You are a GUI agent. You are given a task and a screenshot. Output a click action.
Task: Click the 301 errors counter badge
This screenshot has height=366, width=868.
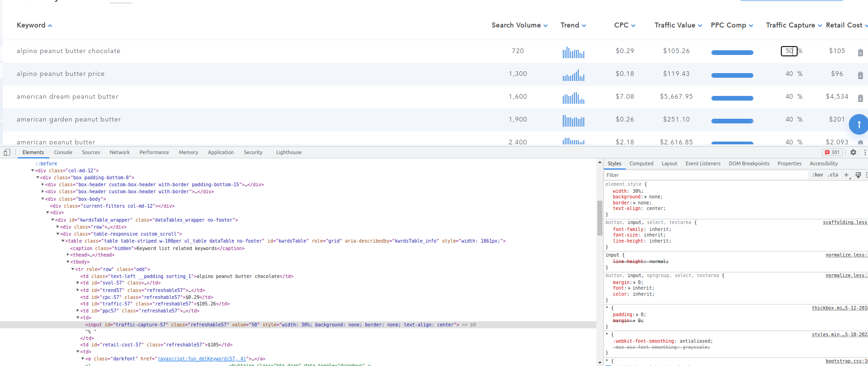coord(832,152)
